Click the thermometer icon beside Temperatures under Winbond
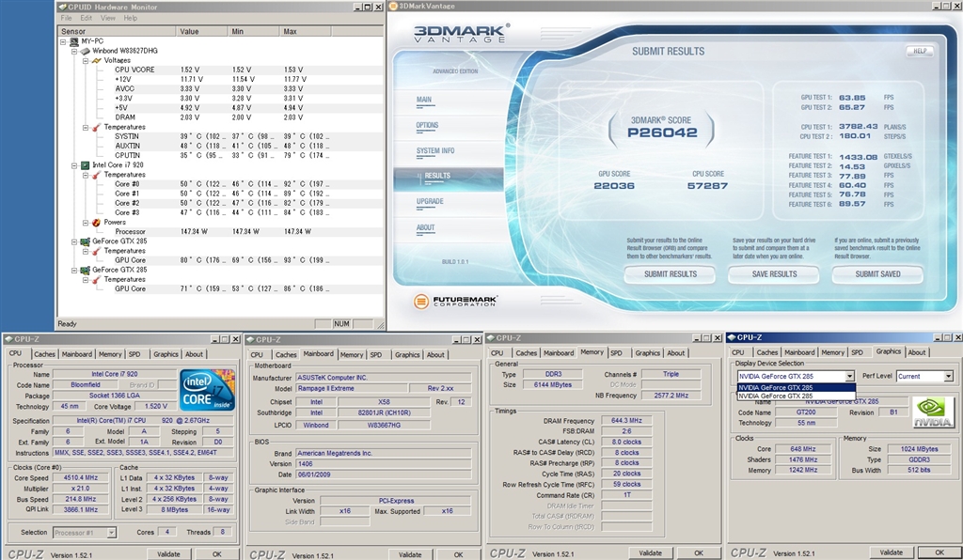Image resolution: width=963 pixels, height=560 pixels. tap(97, 127)
